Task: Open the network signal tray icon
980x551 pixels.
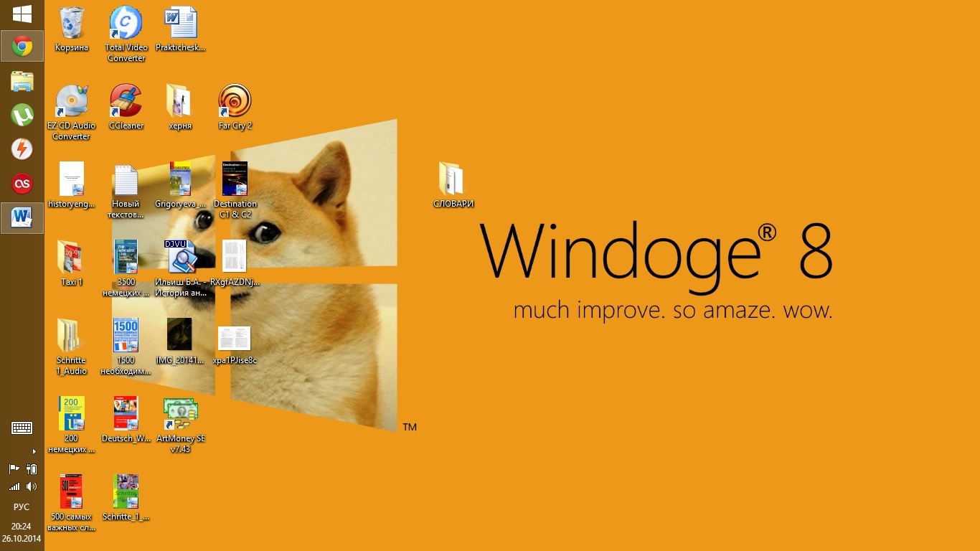Action: pos(14,486)
